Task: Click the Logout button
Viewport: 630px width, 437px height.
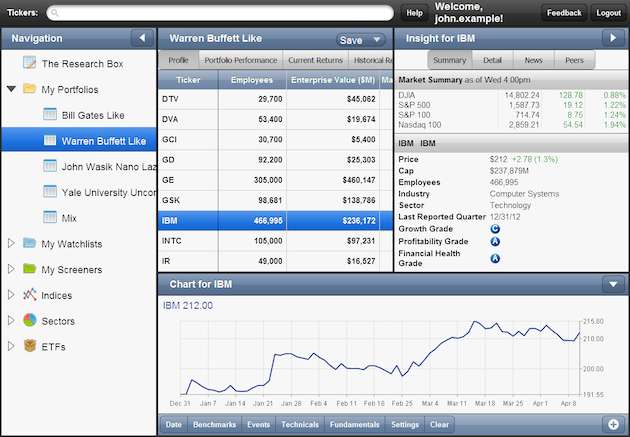Action: (x=608, y=13)
